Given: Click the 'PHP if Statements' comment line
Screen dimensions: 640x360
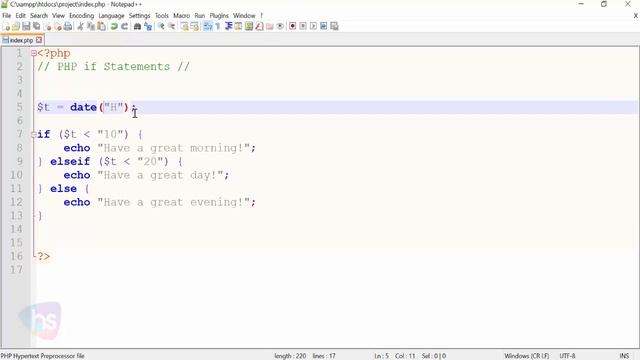Looking at the screenshot, I should (x=113, y=67).
